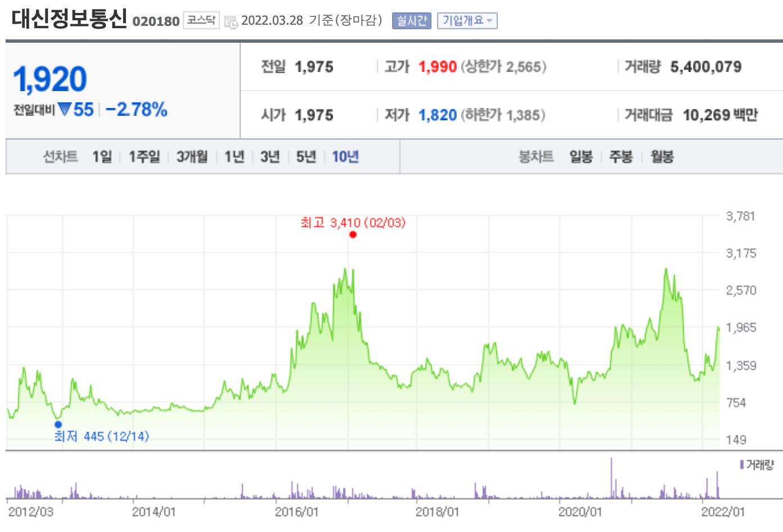Click the 거래대금 value 10,269 백만
Viewport: 783px width, 532px height.
click(x=721, y=115)
